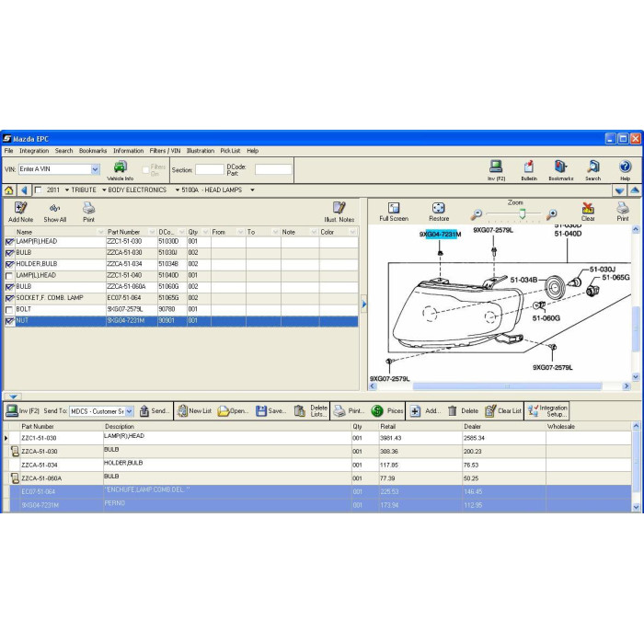This screenshot has width=644, height=644.
Task: Open the Help question mark icon
Action: pyautogui.click(x=625, y=170)
